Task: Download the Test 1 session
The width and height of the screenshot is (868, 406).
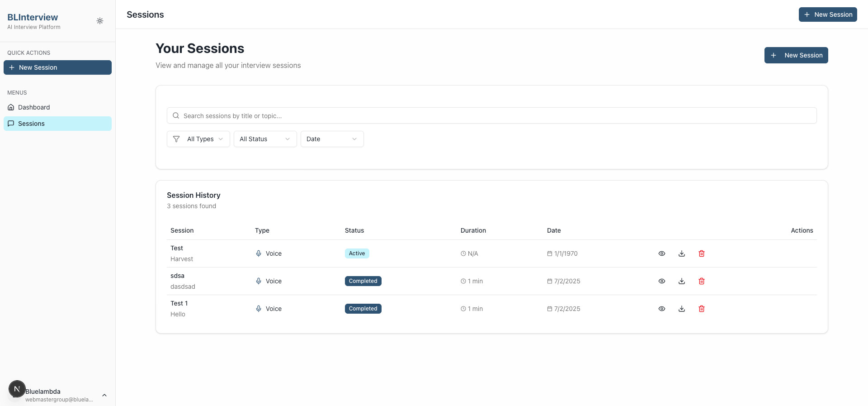Action: (x=682, y=309)
